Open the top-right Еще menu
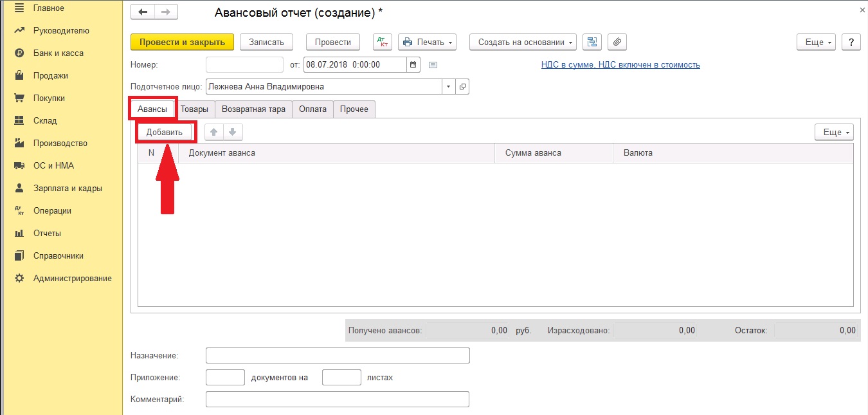Screen dimensions: 868x415 pyautogui.click(x=815, y=42)
